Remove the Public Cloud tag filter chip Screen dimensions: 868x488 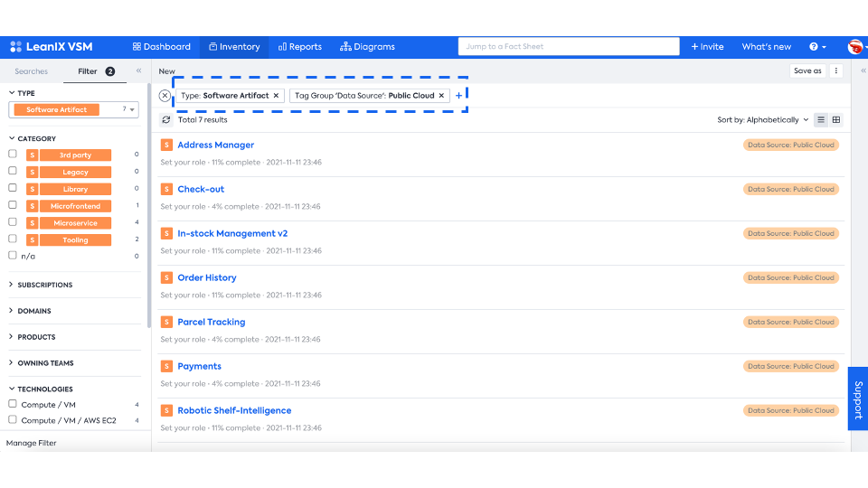[441, 96]
